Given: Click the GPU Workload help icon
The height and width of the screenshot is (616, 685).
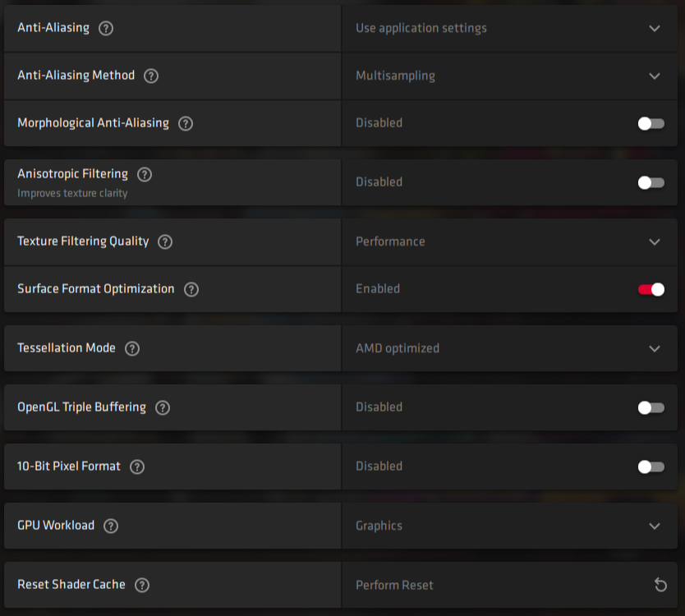Looking at the screenshot, I should [111, 526].
